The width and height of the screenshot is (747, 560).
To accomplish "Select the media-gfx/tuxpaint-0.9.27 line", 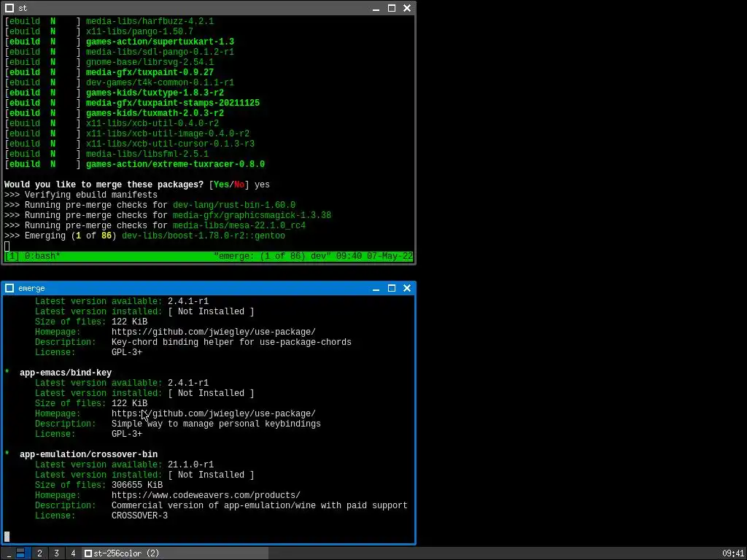I will point(150,72).
